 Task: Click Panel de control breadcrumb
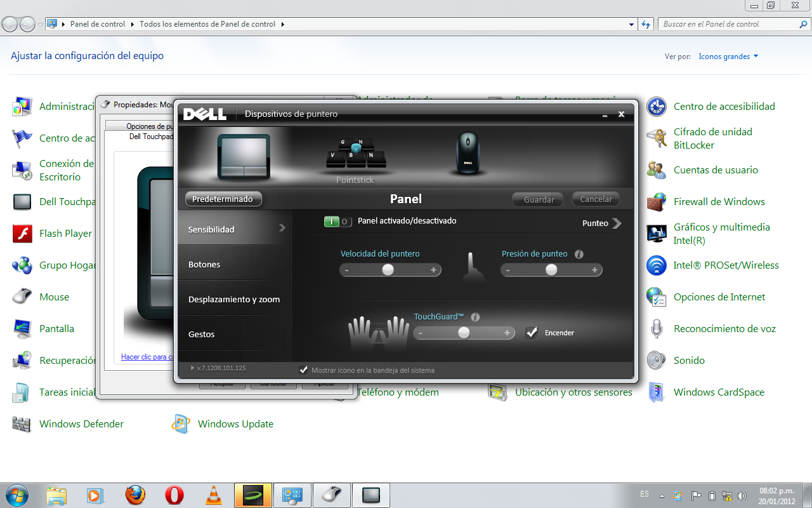pyautogui.click(x=98, y=24)
